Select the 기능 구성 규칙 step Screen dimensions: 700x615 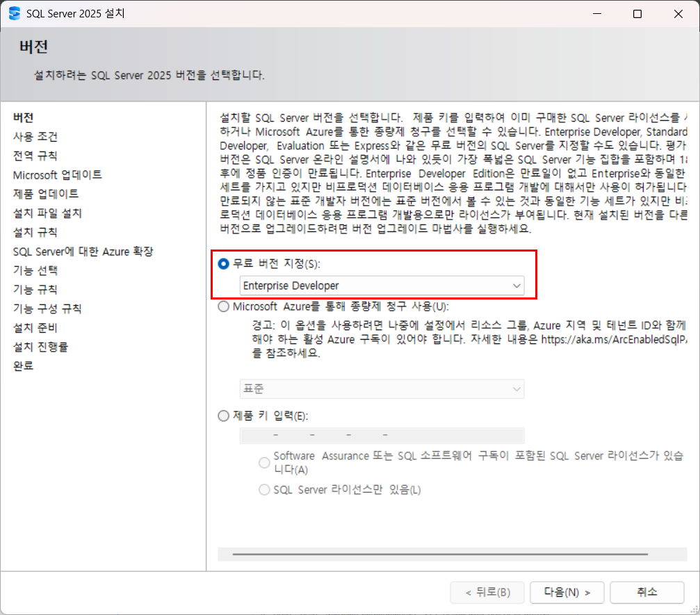pyautogui.click(x=47, y=309)
